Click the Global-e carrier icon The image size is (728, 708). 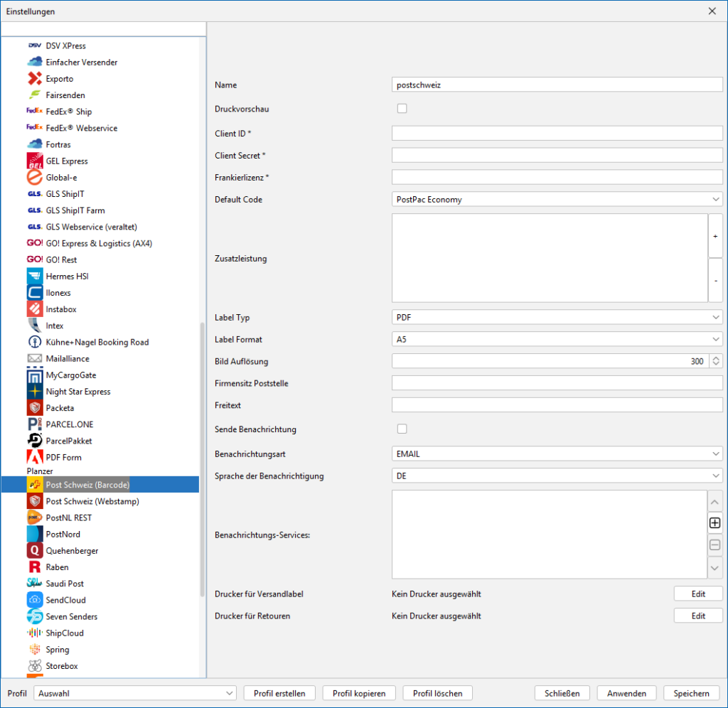(35, 177)
